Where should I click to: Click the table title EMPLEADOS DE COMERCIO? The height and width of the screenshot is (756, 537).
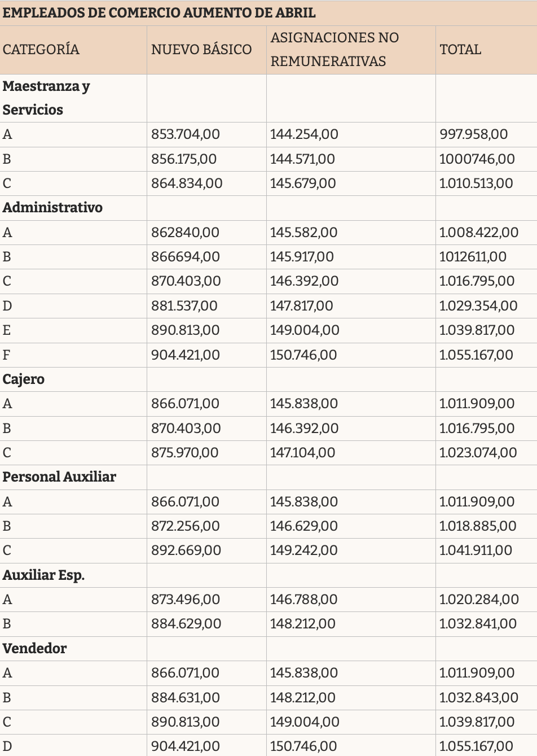tap(159, 13)
